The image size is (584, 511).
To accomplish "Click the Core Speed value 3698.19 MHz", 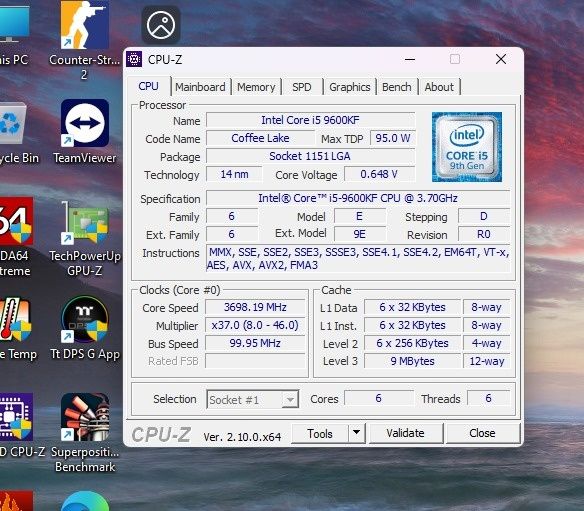I will coord(255,307).
